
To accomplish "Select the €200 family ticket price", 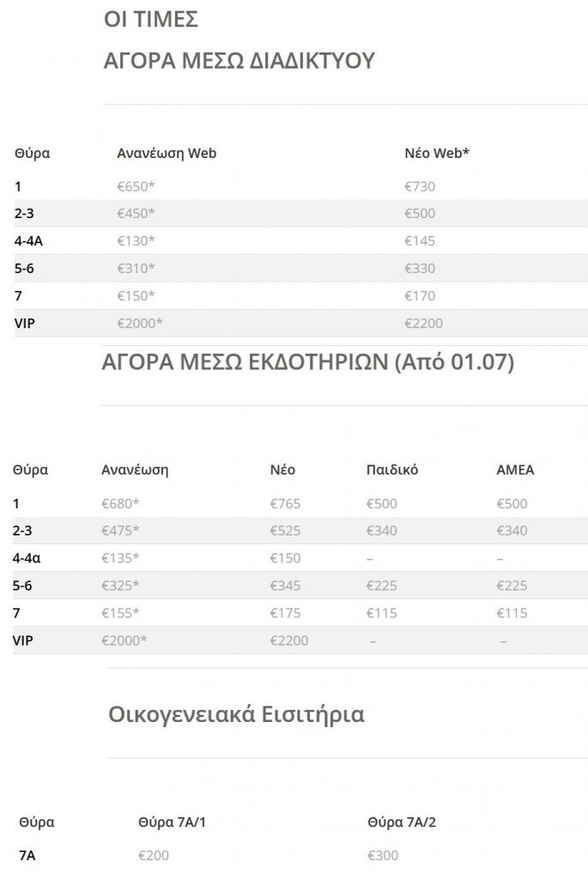I will point(154,856).
